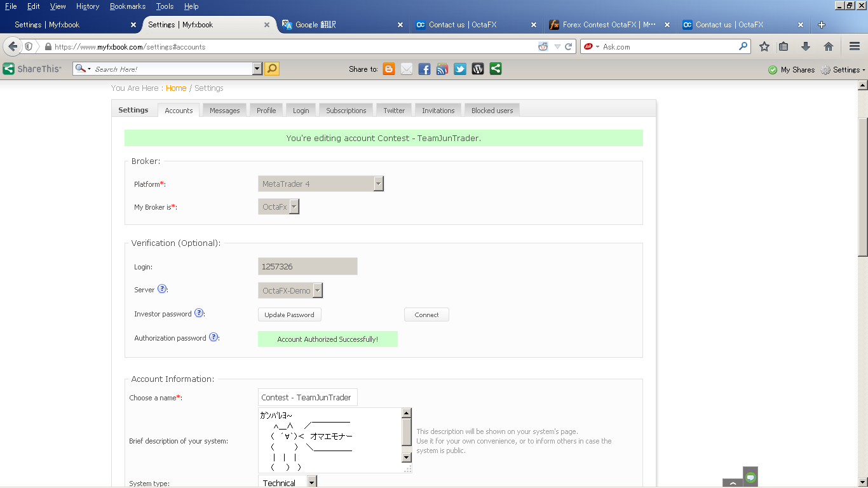The image size is (868, 488).
Task: Open the Ask.com search engine selector
Action: (x=592, y=46)
